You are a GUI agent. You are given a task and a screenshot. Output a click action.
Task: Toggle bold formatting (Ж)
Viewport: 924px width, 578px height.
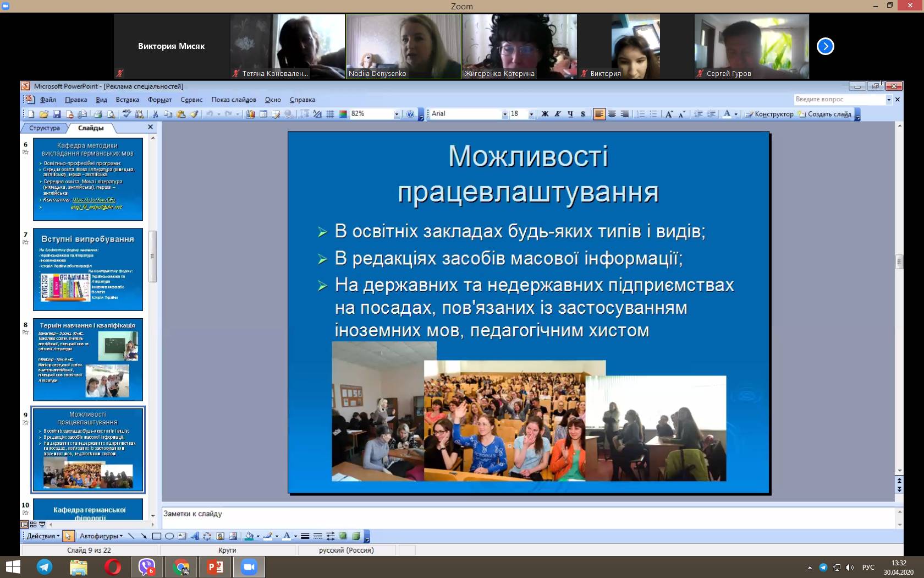[545, 114]
